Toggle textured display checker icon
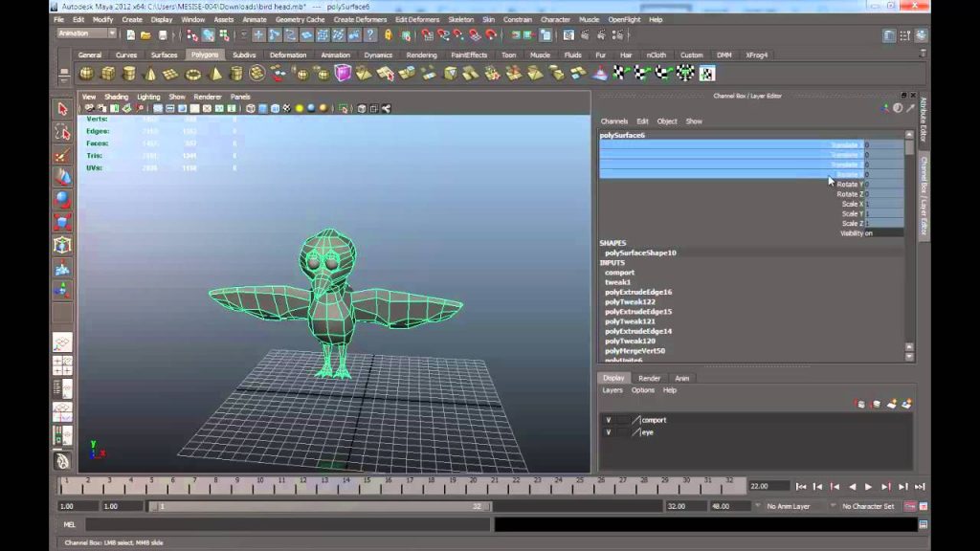980x551 pixels. [287, 109]
